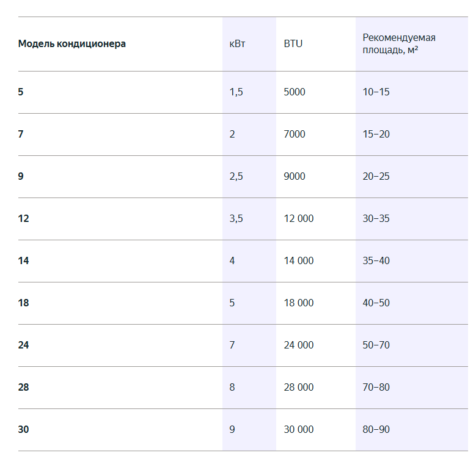Select the 3,5 kW cell
476x461 pixels.
236,219
